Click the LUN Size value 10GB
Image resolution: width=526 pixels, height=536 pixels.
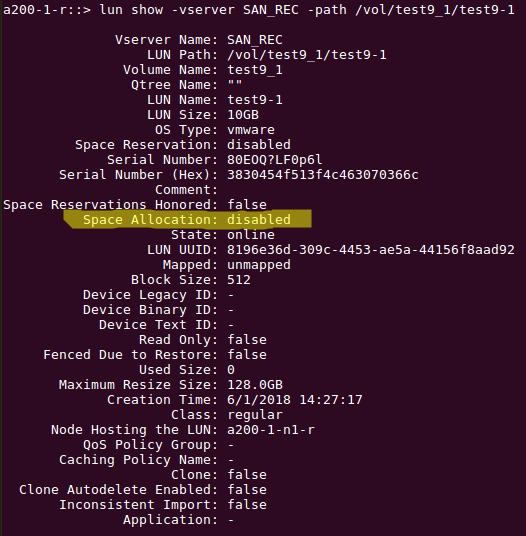tap(243, 115)
